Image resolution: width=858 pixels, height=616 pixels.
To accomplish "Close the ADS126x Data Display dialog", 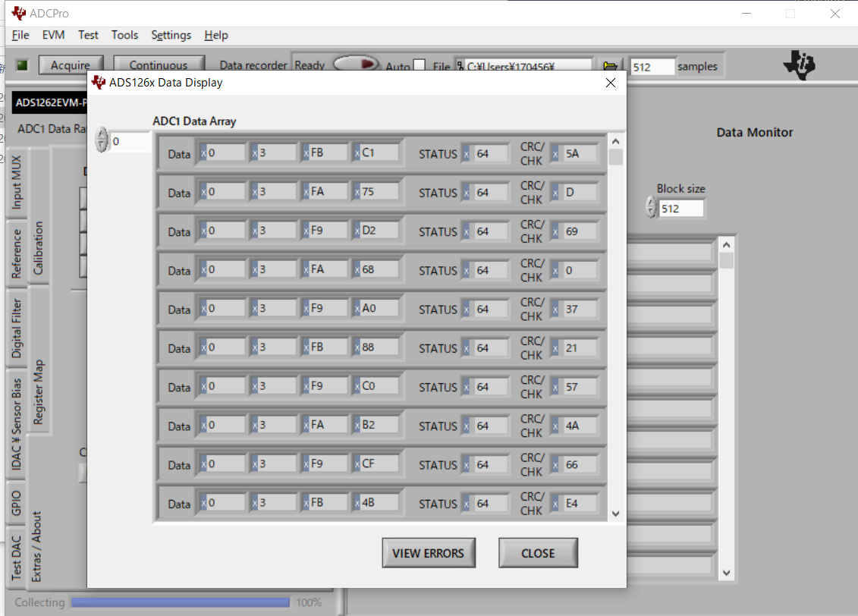I will coord(611,83).
